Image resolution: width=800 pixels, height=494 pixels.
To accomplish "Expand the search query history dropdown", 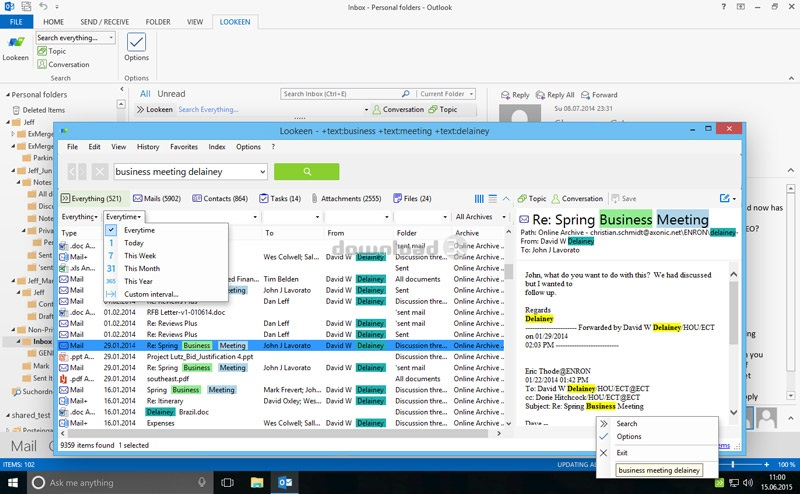I will (262, 171).
